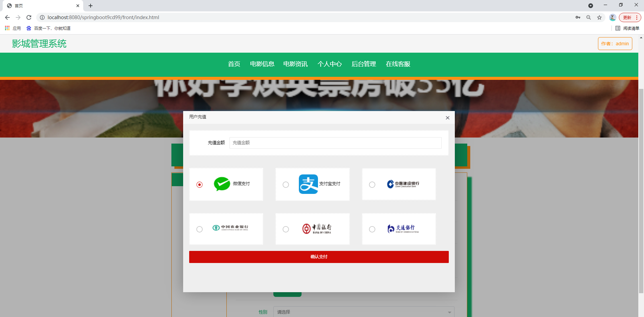Image resolution: width=644 pixels, height=317 pixels.
Task: Select the Bank of China radio button
Action: [x=286, y=229]
